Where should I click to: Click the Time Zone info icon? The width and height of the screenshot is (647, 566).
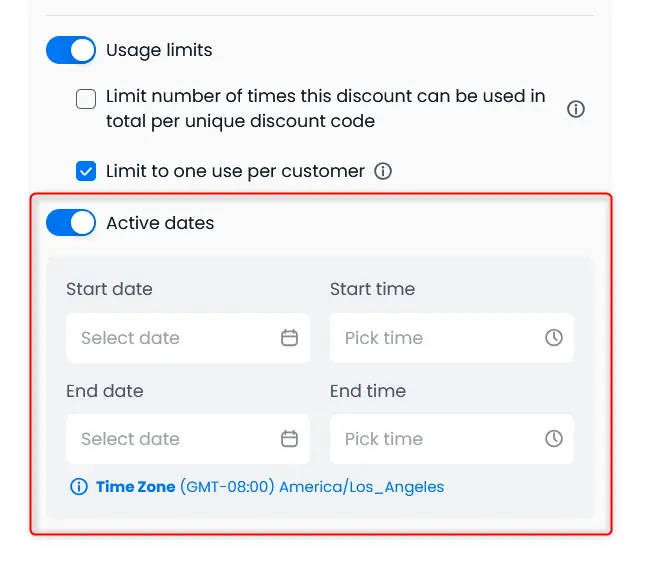(79, 487)
